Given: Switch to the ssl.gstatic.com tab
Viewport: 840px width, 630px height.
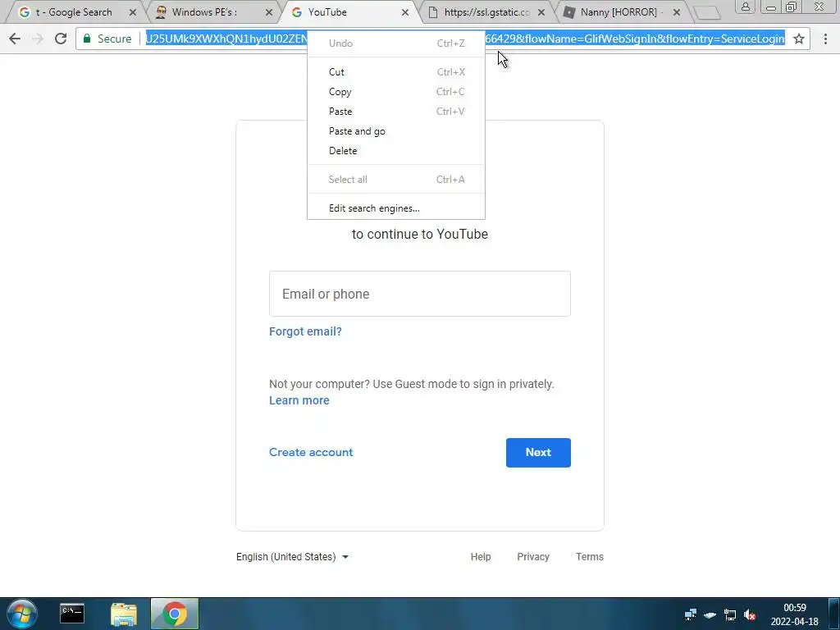Looking at the screenshot, I should pos(487,12).
